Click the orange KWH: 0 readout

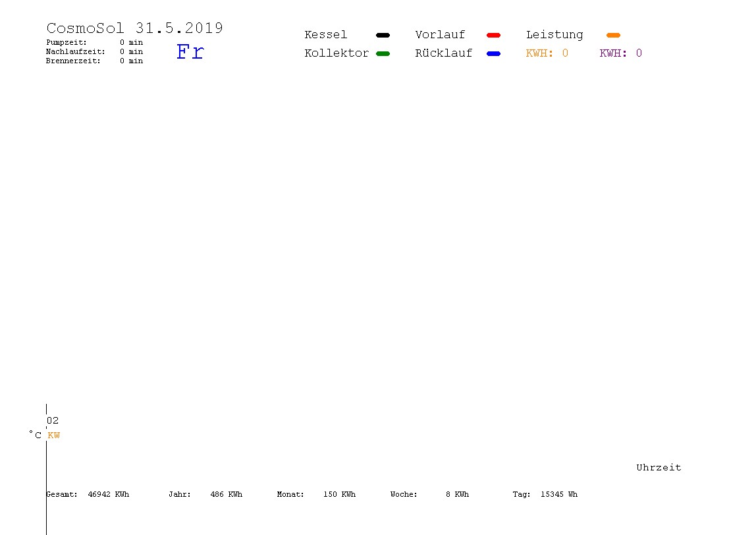click(547, 53)
